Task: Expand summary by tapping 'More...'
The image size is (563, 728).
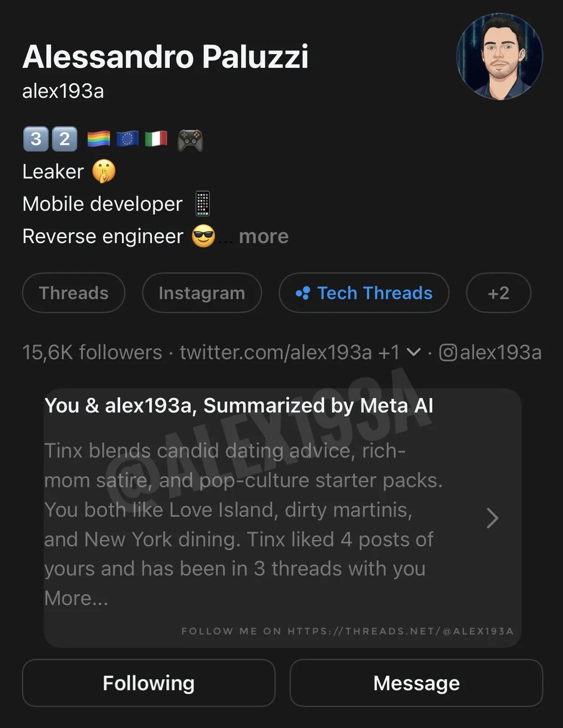Action: tap(76, 598)
